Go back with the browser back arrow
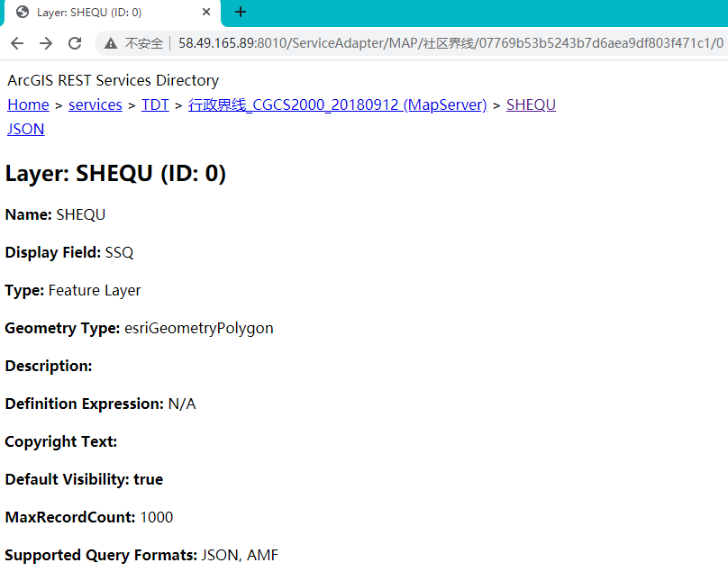Image resolution: width=728 pixels, height=581 pixels. tap(17, 43)
